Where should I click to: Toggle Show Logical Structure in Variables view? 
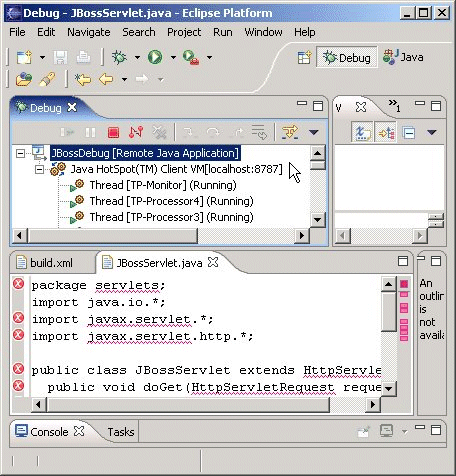tap(386, 132)
